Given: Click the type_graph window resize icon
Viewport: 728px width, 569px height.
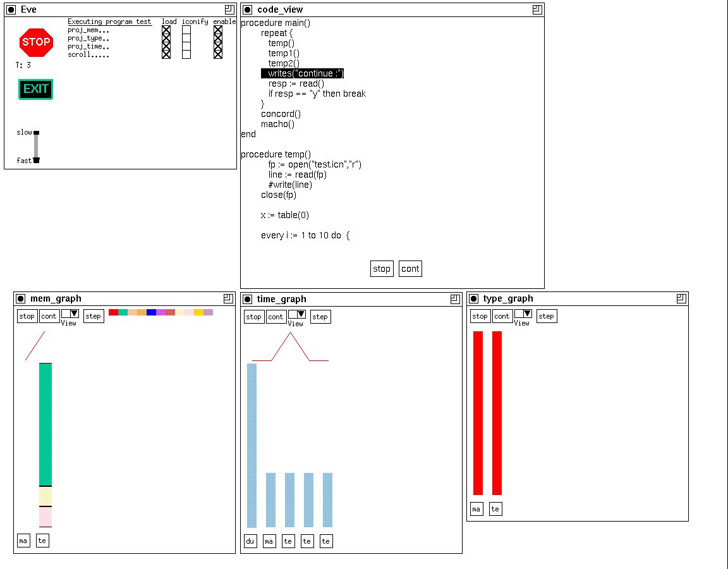Looking at the screenshot, I should pyautogui.click(x=681, y=298).
